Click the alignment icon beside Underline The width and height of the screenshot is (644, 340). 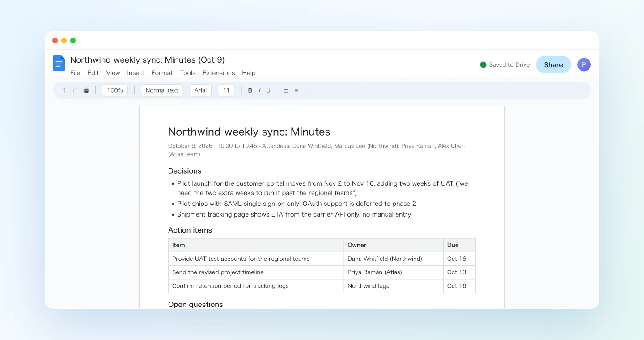[x=286, y=90]
